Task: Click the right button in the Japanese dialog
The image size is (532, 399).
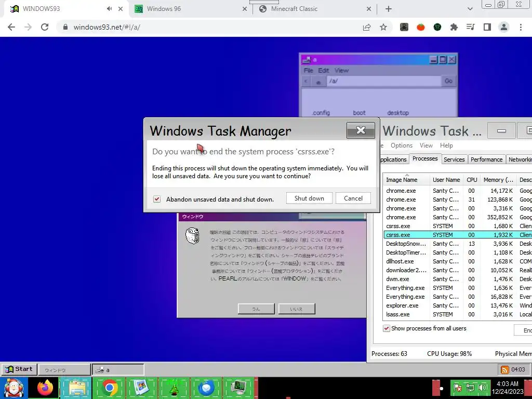Action: click(297, 309)
